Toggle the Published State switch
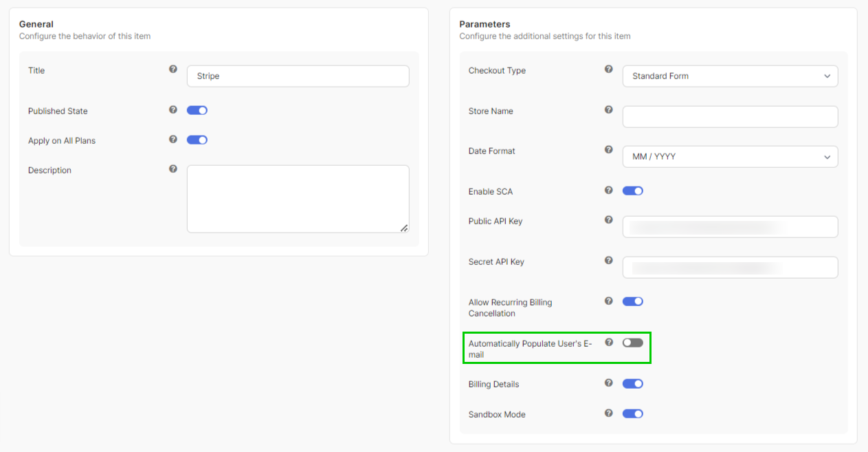Viewport: 868px width, 452px height. pyautogui.click(x=197, y=110)
